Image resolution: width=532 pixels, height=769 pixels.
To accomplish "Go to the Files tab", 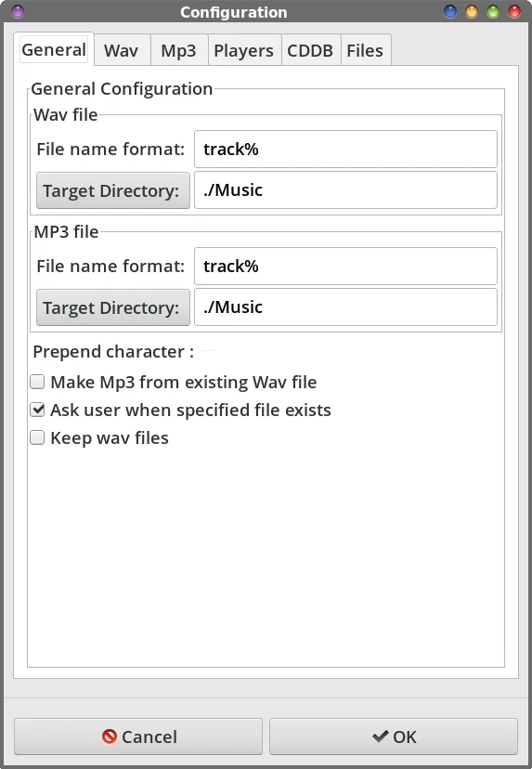I will 365,50.
